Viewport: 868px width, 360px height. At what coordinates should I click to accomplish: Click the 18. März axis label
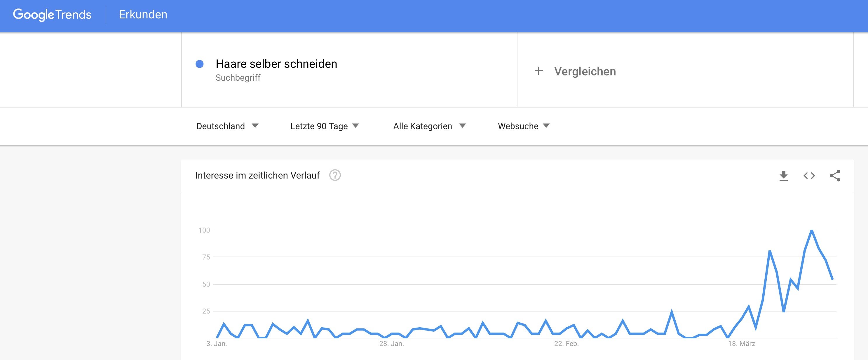741,344
